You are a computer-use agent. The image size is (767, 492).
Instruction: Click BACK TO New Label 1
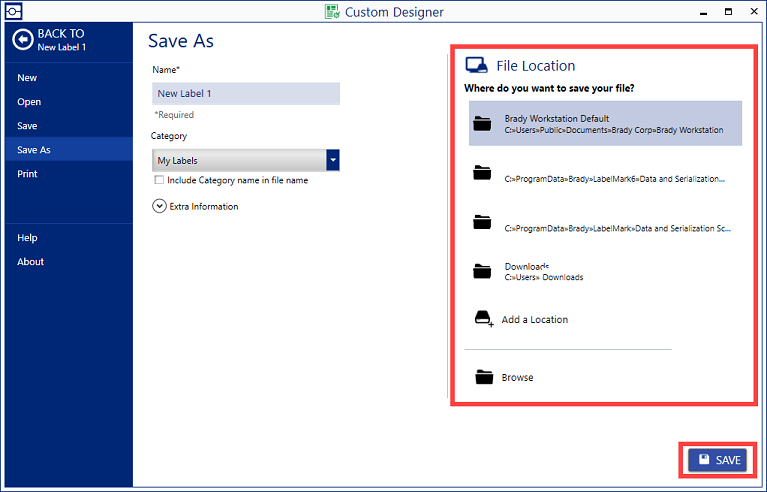[49, 40]
